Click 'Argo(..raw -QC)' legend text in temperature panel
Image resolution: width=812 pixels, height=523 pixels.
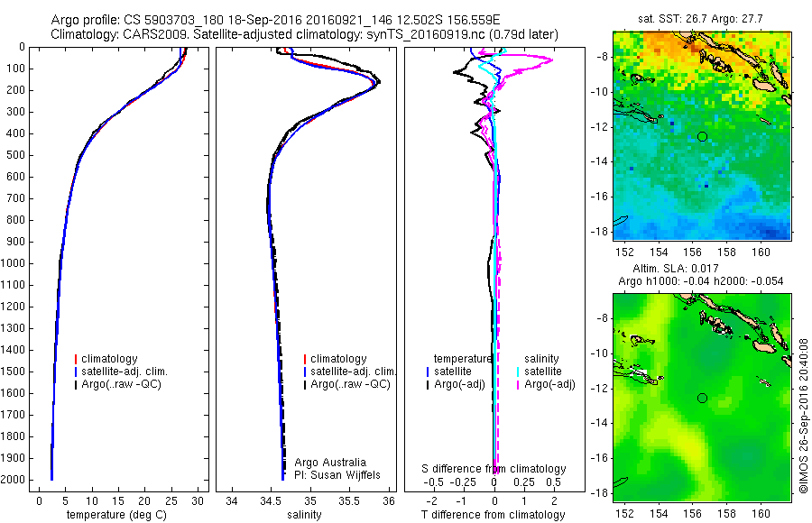(121, 384)
